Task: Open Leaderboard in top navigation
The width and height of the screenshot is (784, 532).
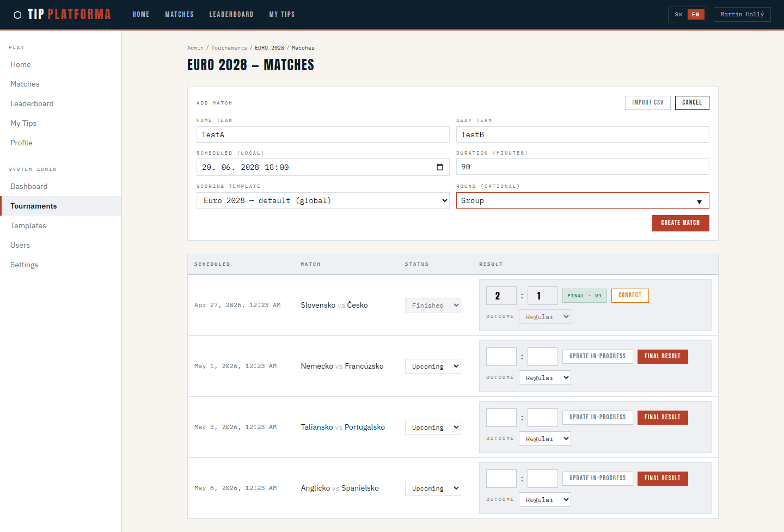Action: [x=231, y=15]
